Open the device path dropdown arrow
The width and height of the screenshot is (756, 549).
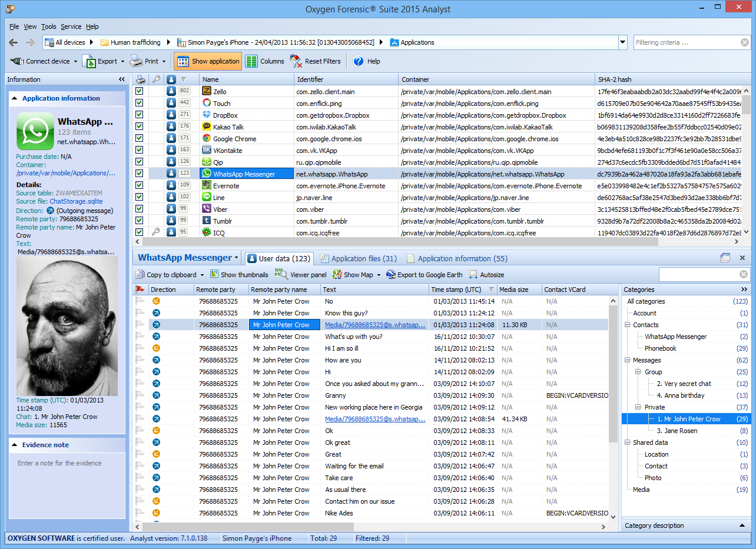point(623,42)
